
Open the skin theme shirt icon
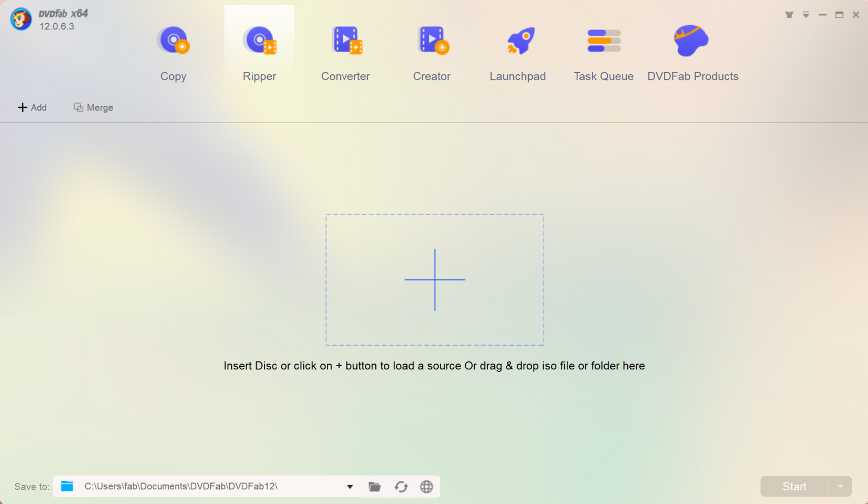[789, 15]
